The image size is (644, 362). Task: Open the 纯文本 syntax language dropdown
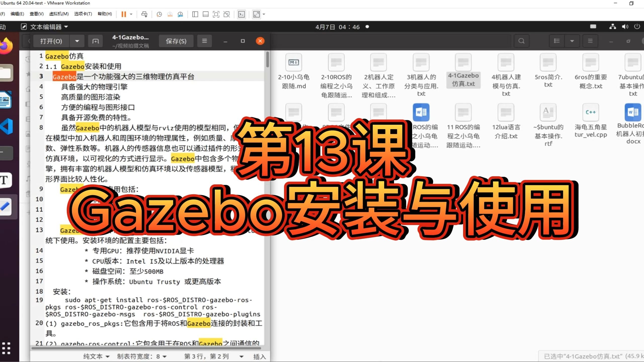pyautogui.click(x=96, y=356)
